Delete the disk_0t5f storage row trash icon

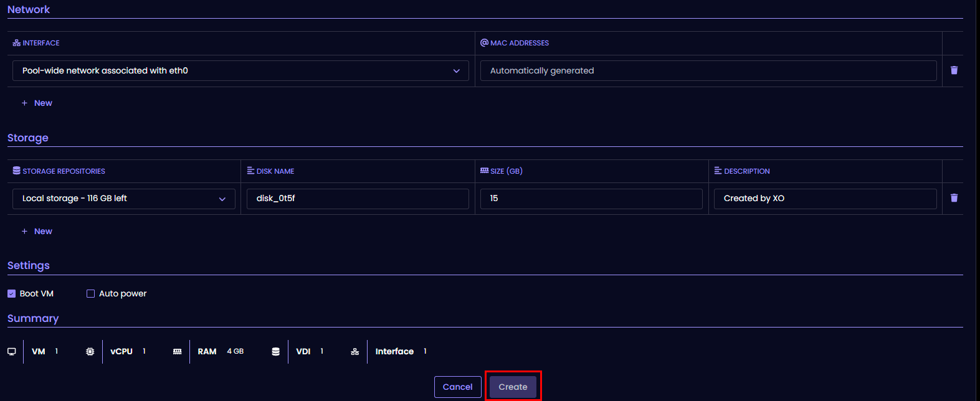point(954,198)
